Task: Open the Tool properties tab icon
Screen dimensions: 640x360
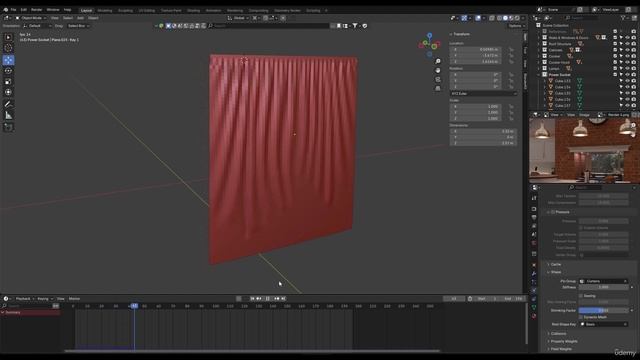Action: (x=534, y=198)
